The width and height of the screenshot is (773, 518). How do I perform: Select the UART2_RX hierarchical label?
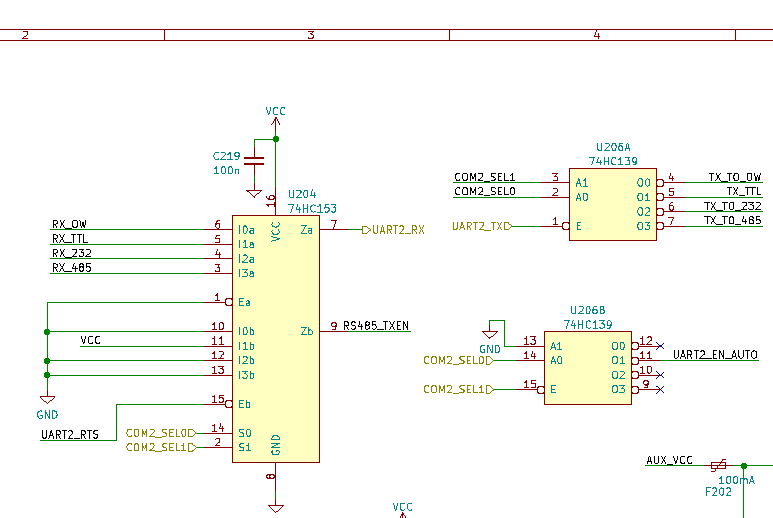coord(394,229)
